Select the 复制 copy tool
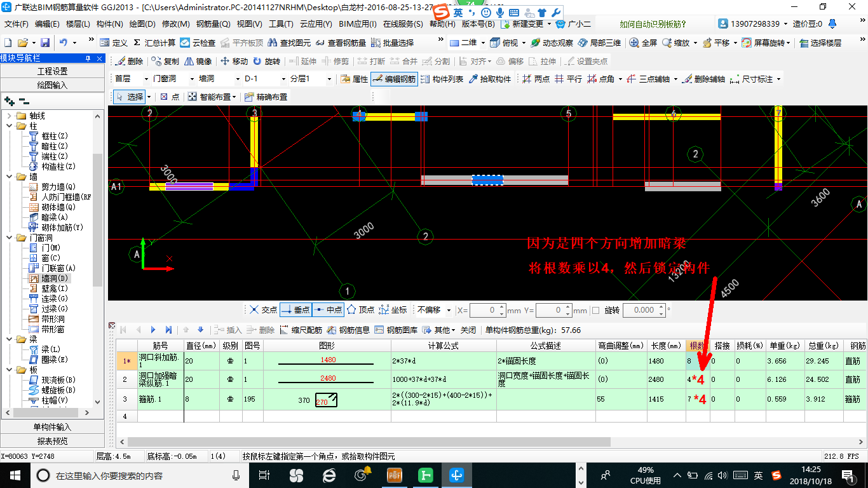868x488 pixels. [165, 61]
